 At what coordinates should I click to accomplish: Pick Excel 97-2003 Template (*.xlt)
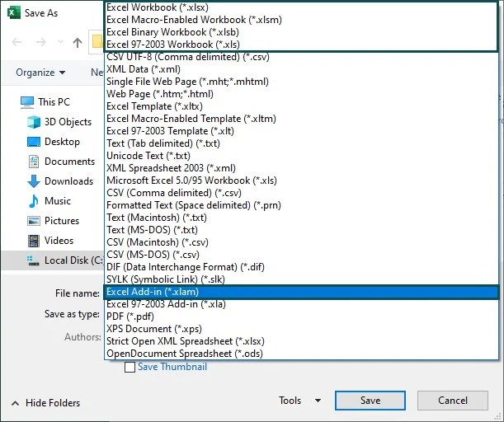(x=302, y=131)
